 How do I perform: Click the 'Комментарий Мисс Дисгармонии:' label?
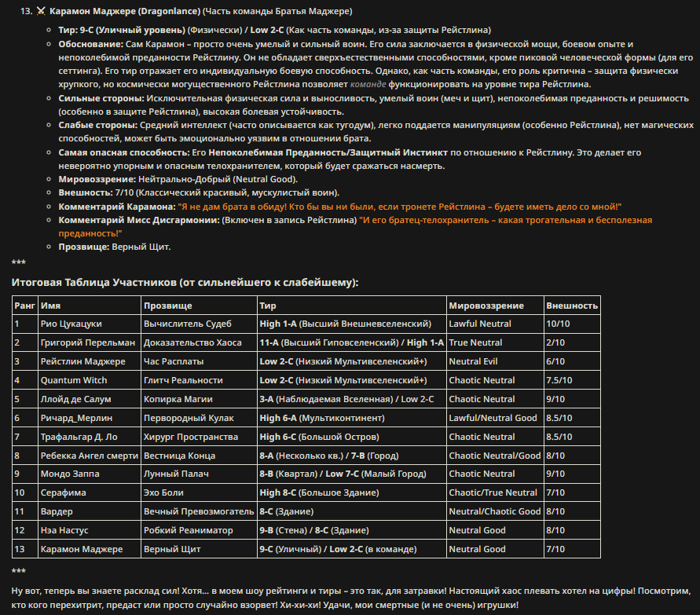coord(139,220)
